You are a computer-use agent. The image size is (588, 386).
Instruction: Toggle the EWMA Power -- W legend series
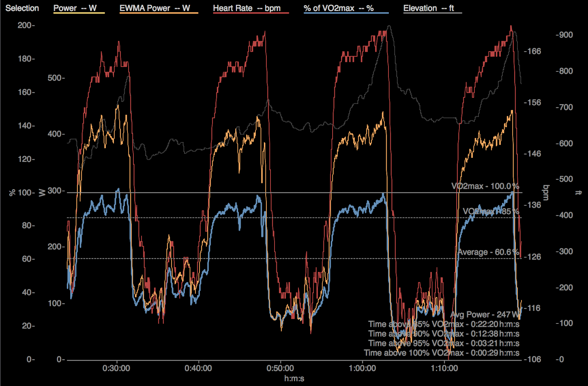point(159,8)
